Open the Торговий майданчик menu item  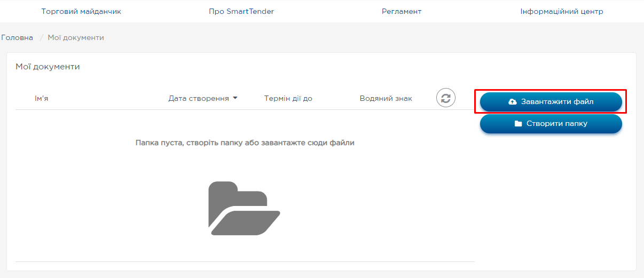(81, 11)
